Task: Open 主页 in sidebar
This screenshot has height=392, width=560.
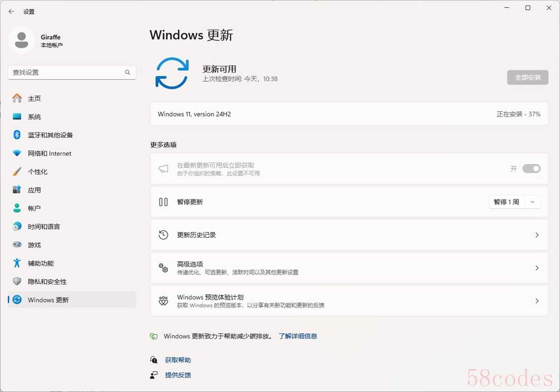Action: click(x=72, y=98)
